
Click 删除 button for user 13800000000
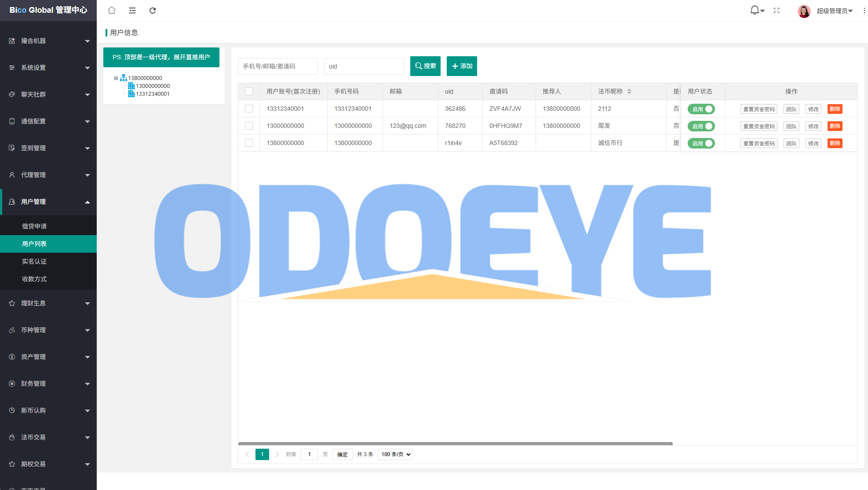[835, 143]
